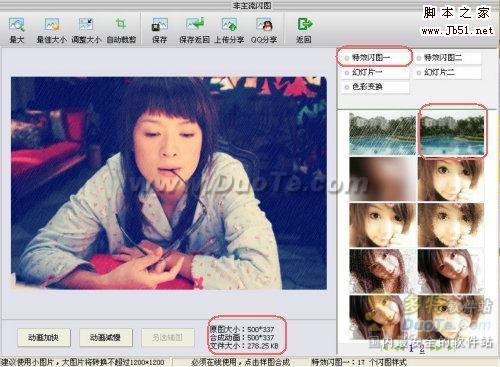Viewport: 500px width, 367px height.
Task: Click the 动画加快 speed-up button
Action: (44, 337)
